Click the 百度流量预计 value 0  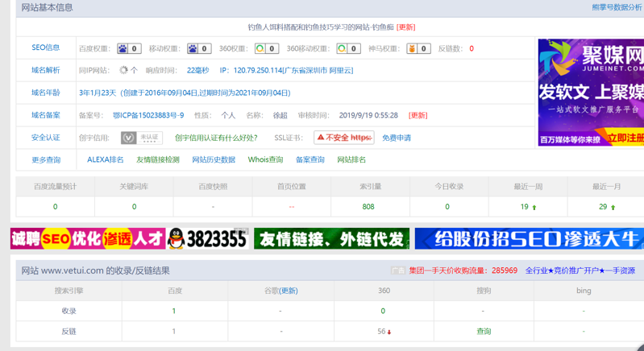[x=55, y=207]
